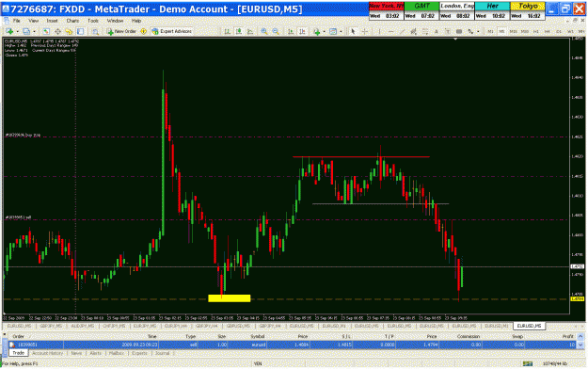The width and height of the screenshot is (588, 369).
Task: Sort orders by Symbol column header
Action: pos(257,336)
